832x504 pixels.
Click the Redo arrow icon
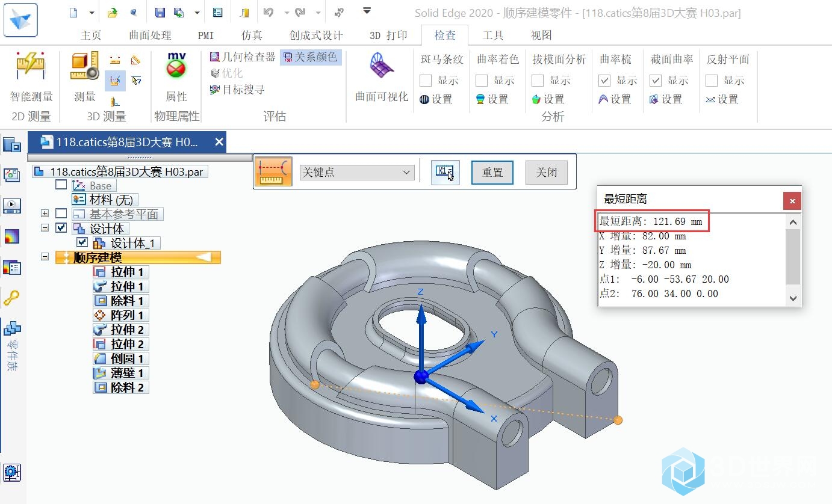300,12
